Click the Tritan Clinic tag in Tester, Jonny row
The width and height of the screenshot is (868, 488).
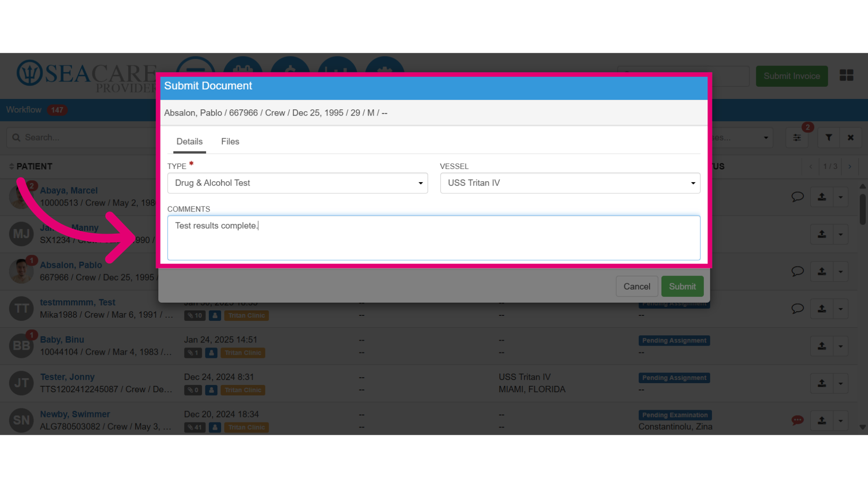pos(243,390)
